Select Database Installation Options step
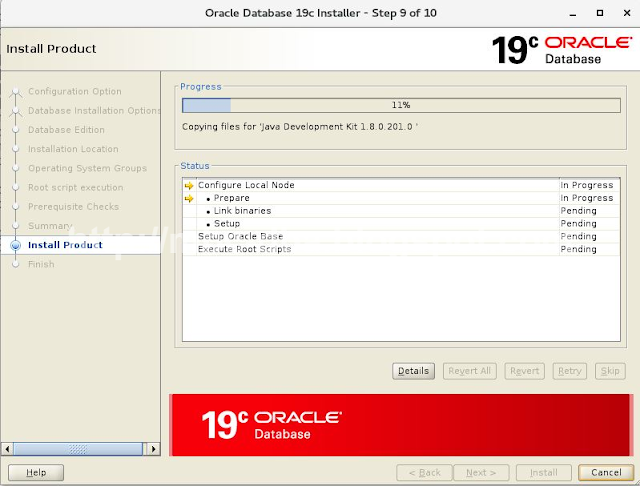This screenshot has height=486, width=640. pyautogui.click(x=94, y=111)
